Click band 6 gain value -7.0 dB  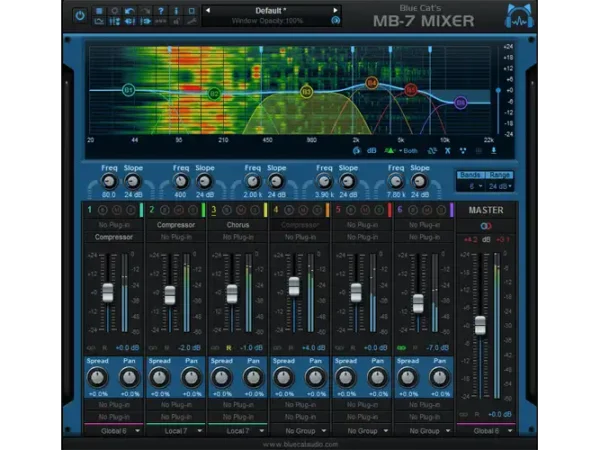(x=437, y=348)
